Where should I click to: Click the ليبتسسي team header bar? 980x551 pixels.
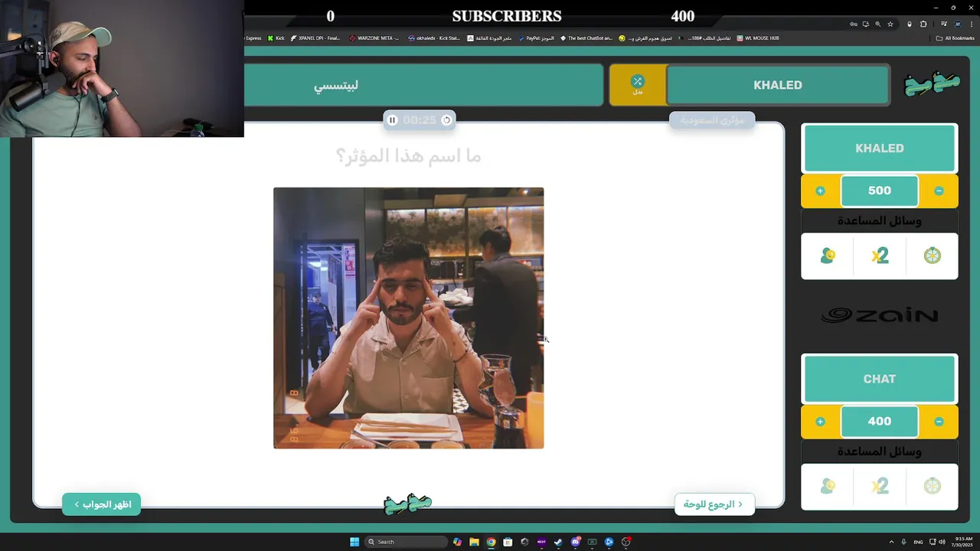[423, 85]
